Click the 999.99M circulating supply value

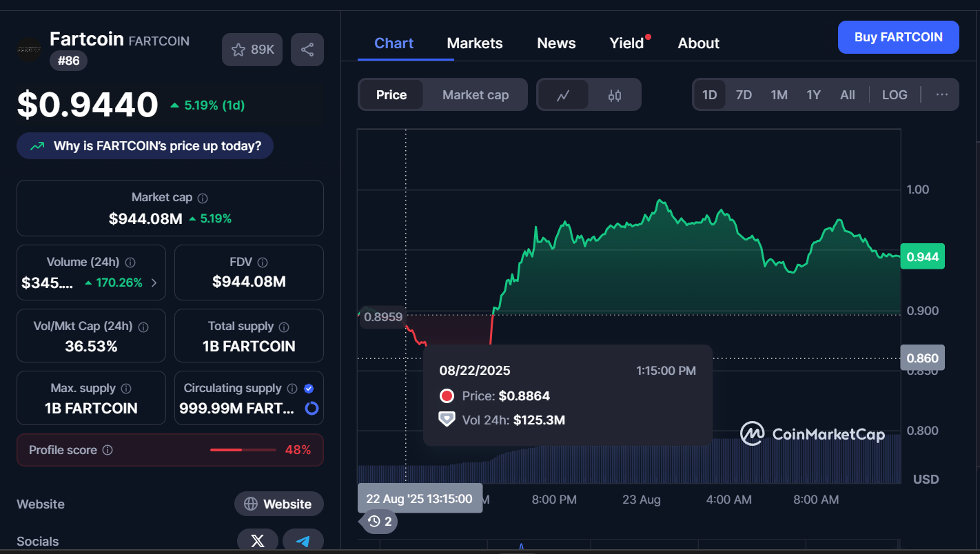(237, 409)
